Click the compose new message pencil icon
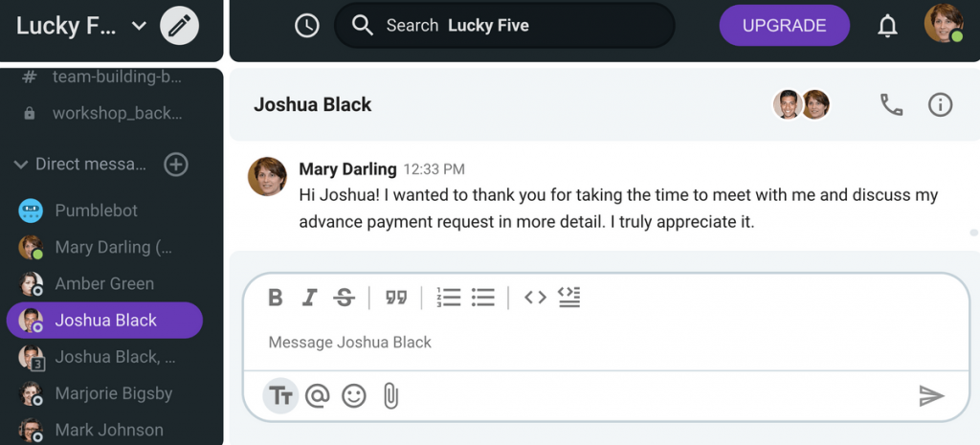The width and height of the screenshot is (980, 445). (x=179, y=26)
